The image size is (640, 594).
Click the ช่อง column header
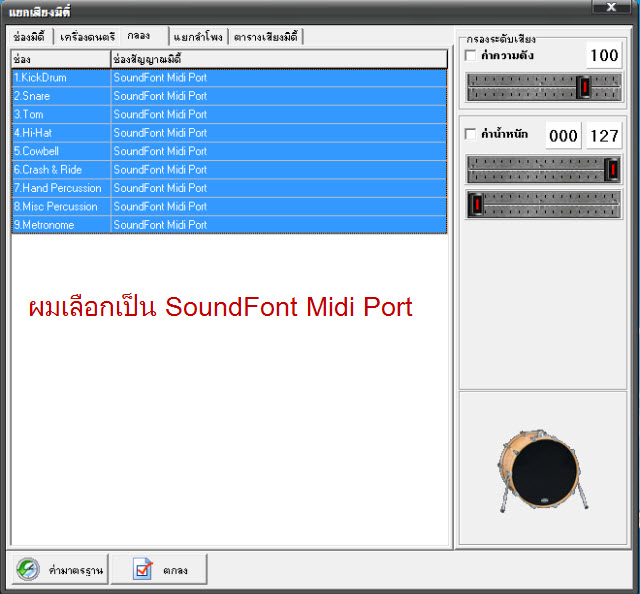pos(61,59)
